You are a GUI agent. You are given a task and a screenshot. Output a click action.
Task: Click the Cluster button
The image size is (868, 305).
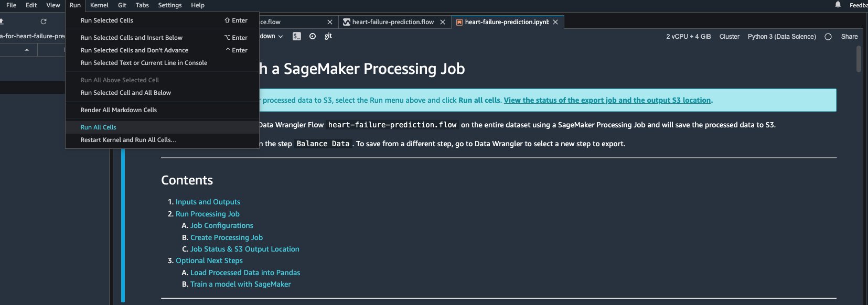click(x=730, y=37)
